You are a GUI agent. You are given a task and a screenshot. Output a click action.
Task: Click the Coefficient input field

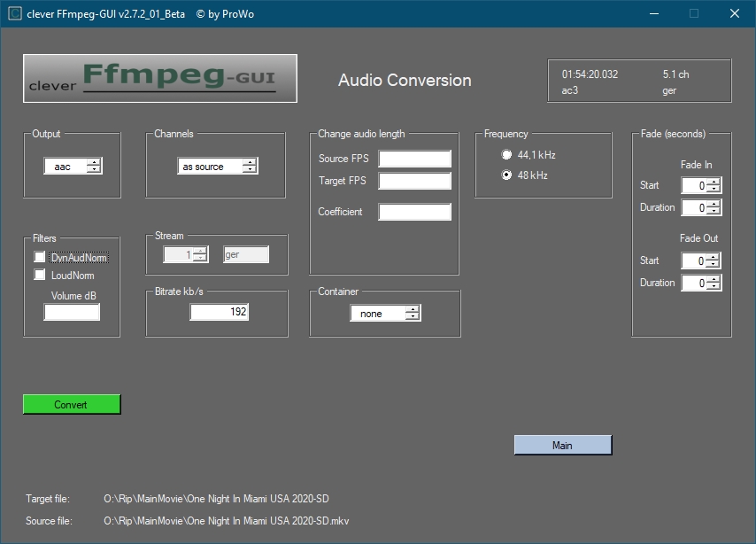[414, 212]
